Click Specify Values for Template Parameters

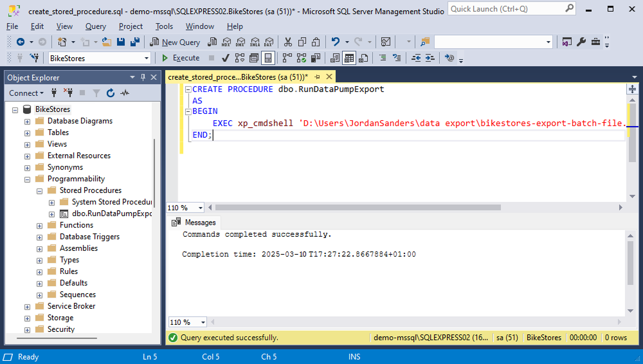click(449, 59)
